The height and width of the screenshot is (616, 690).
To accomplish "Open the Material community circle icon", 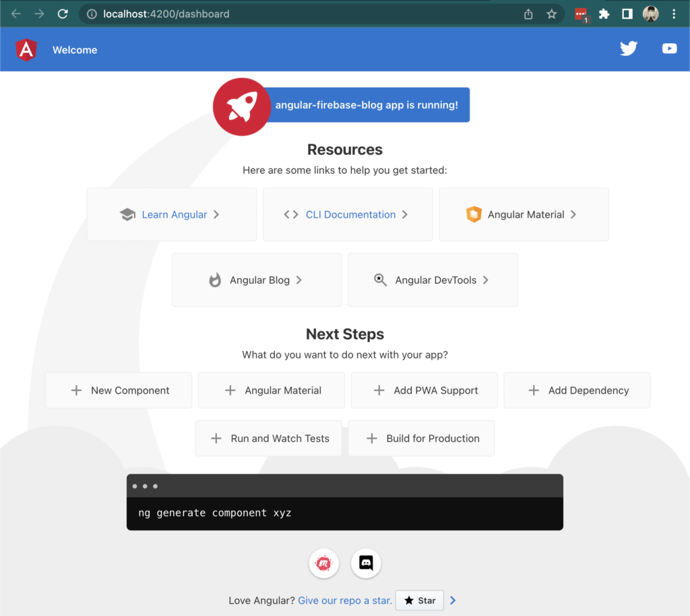I will coord(323,563).
